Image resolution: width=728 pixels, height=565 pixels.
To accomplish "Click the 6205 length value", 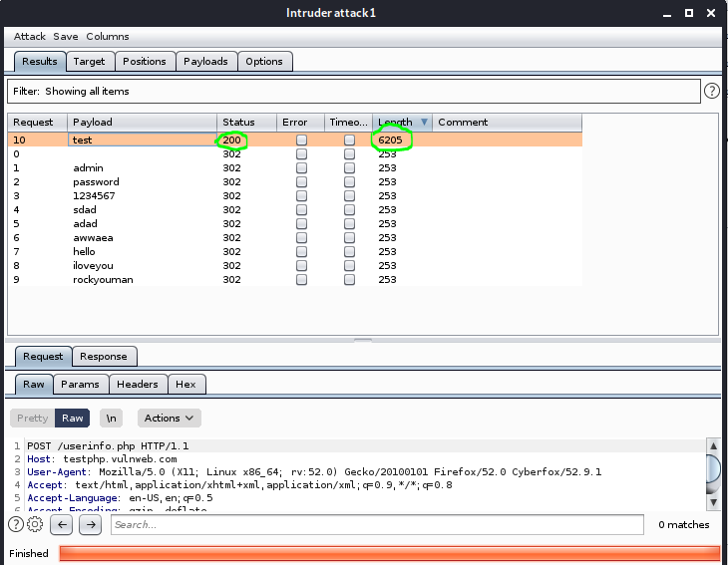I will 390,140.
